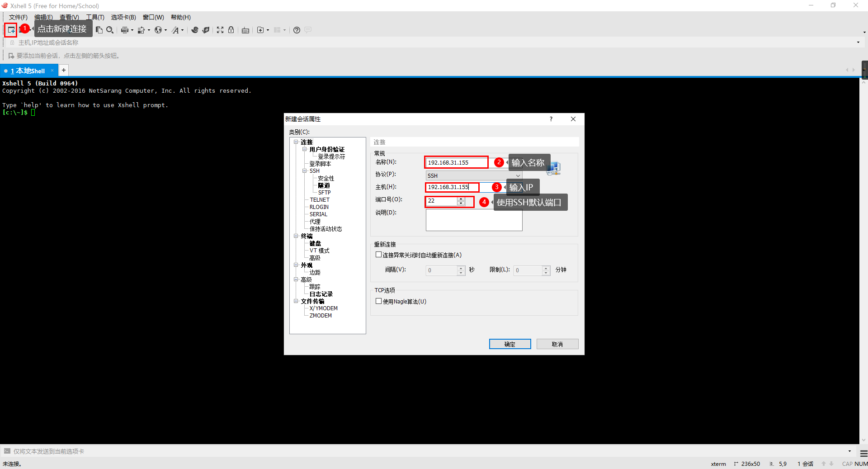
Task: Toggle full screen mode icon
Action: tap(220, 30)
